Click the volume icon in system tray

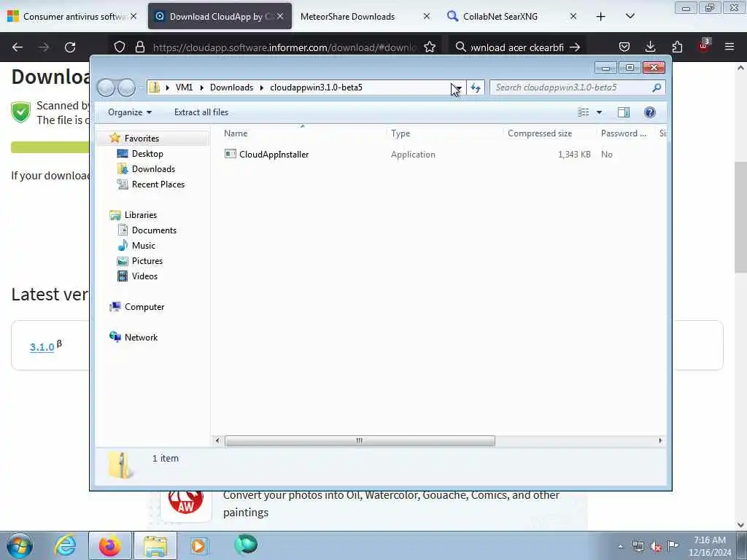[x=656, y=546]
